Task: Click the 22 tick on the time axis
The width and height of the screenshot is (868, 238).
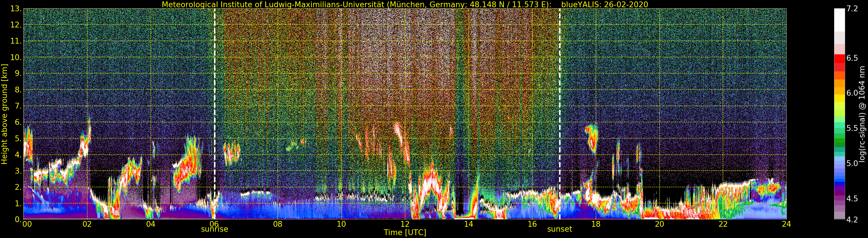Action: 723,224
